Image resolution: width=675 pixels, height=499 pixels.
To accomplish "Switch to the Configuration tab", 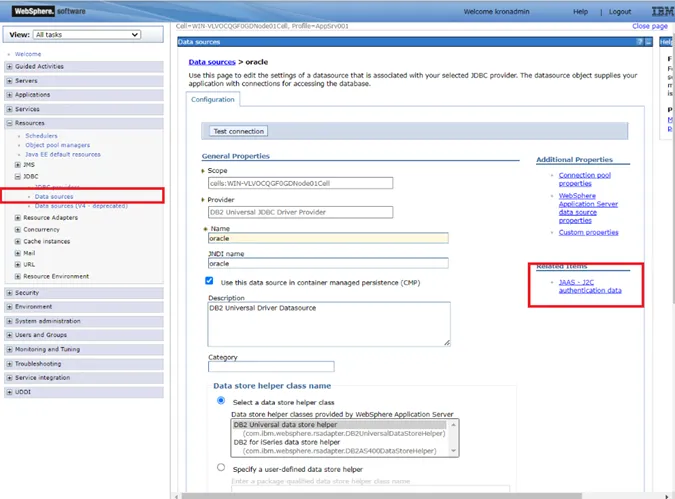I will click(x=213, y=99).
